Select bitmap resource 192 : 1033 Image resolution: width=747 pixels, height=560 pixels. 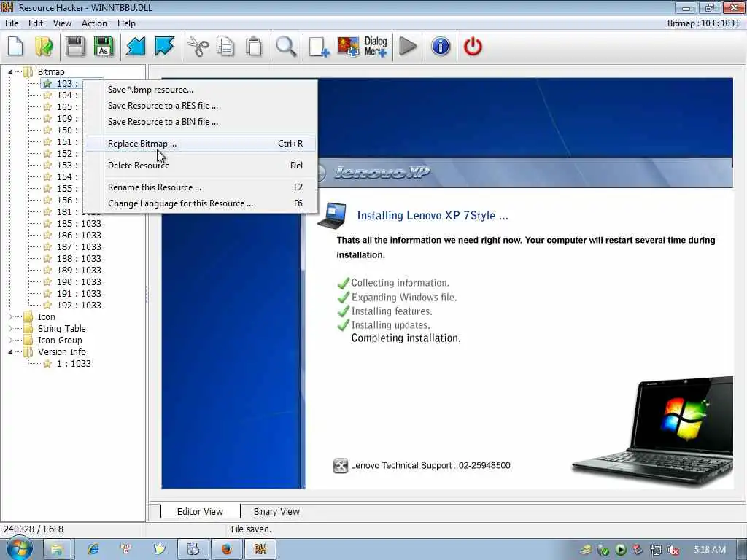[x=79, y=306]
